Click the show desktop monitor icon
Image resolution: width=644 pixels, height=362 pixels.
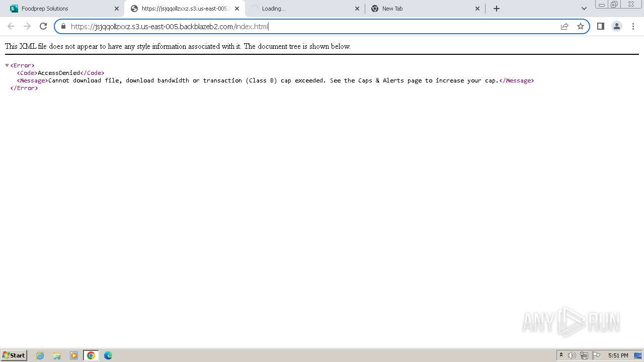(x=637, y=355)
